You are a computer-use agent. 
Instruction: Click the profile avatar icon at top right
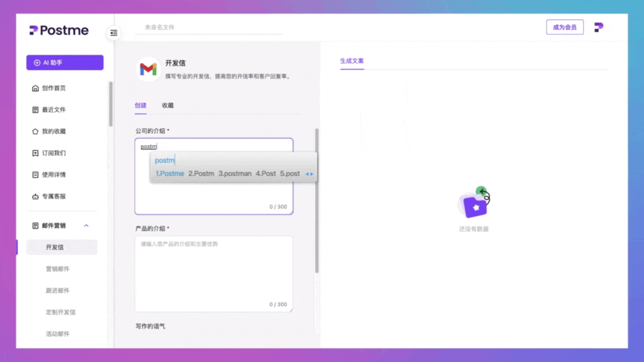click(599, 28)
